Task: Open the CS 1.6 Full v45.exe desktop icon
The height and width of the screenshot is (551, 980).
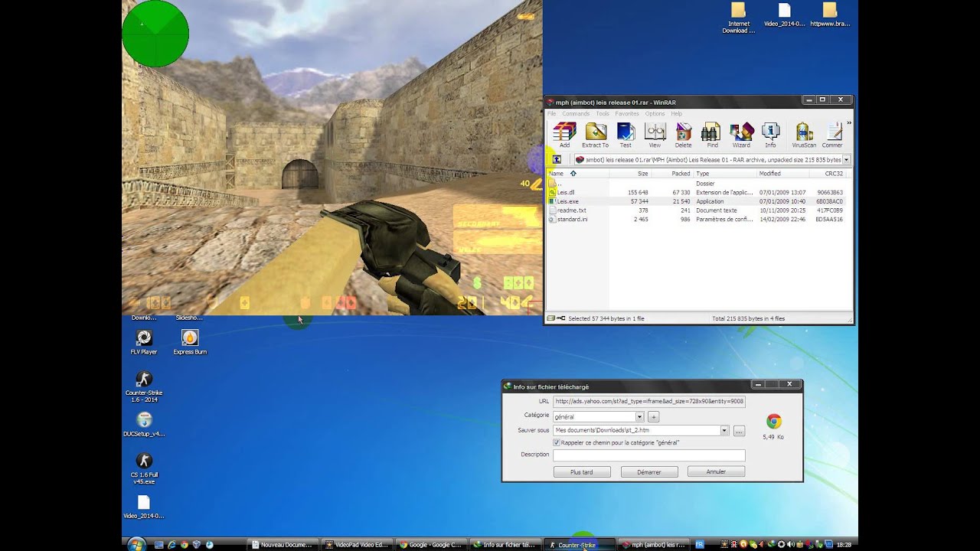Action: [144, 468]
